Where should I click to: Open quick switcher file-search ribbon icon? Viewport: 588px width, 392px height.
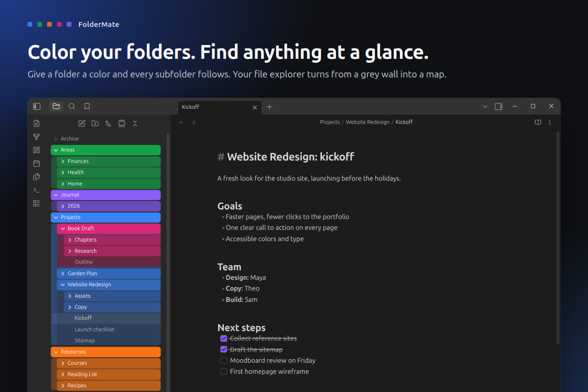(x=36, y=123)
